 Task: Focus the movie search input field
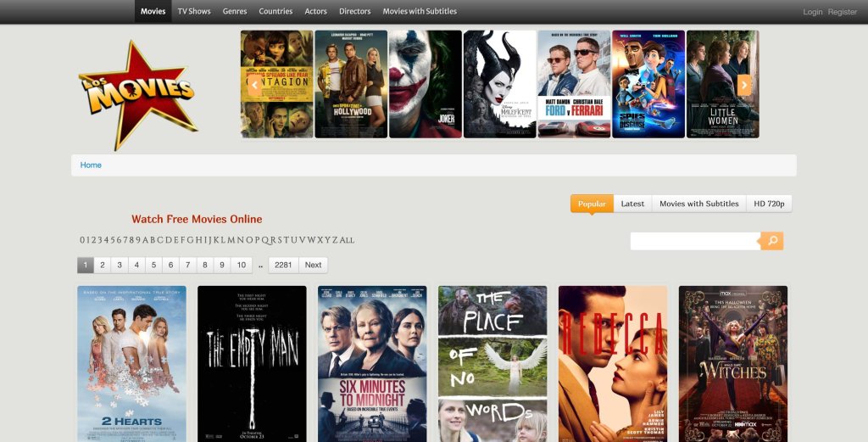(x=695, y=241)
